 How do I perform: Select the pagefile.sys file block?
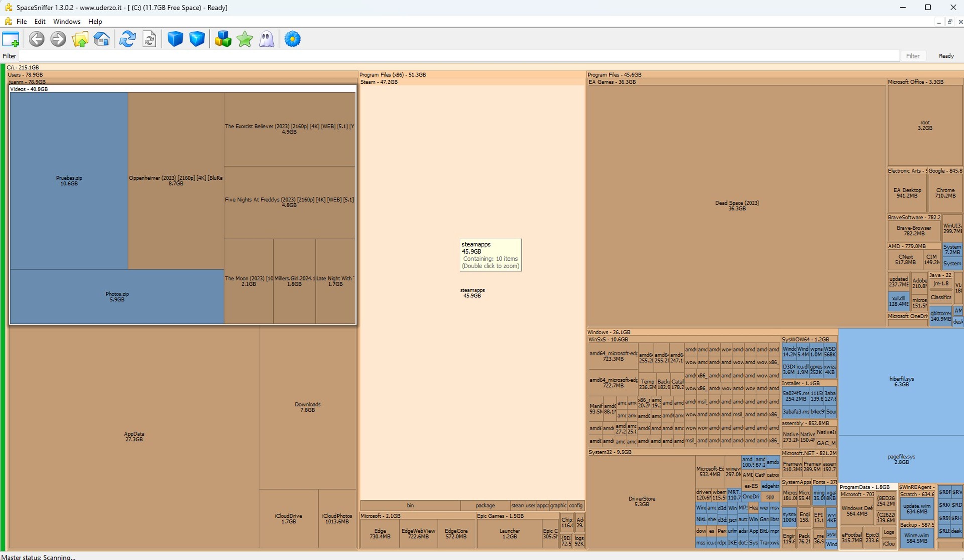[x=902, y=459]
